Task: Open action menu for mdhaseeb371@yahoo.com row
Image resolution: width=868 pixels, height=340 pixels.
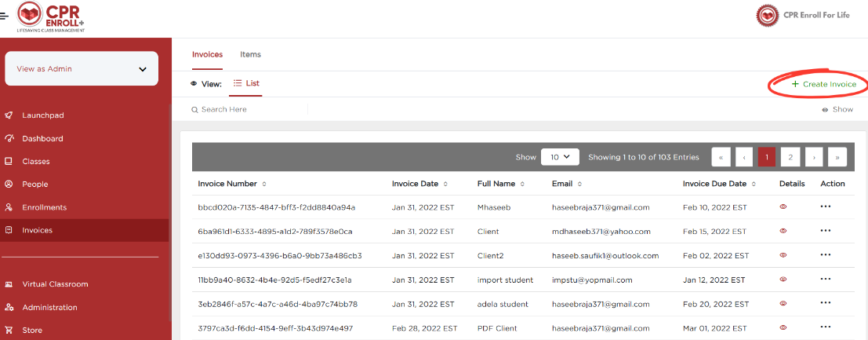Action: [826, 230]
